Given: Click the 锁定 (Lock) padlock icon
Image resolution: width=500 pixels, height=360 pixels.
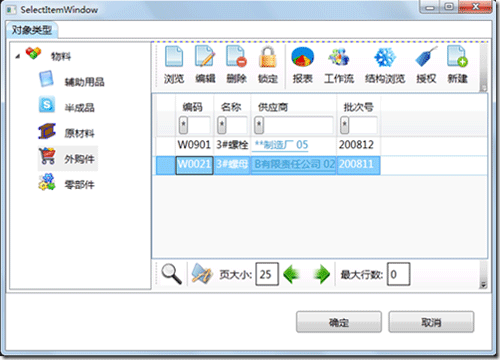Looking at the screenshot, I should coord(268,57).
